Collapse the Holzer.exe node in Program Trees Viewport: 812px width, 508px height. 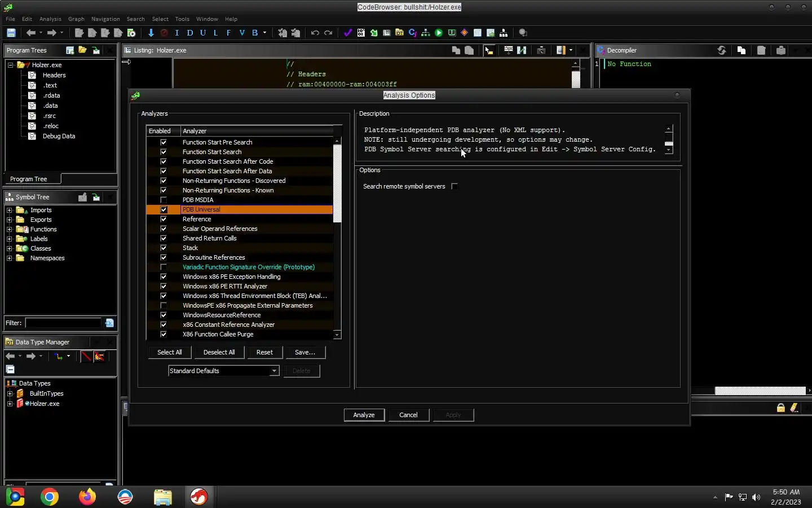click(x=10, y=65)
